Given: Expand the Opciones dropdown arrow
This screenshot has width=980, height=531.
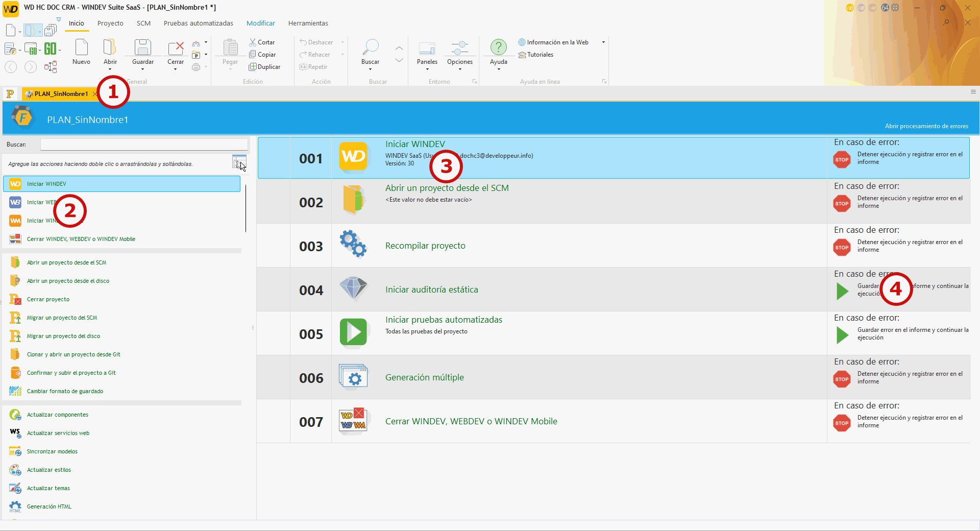Looking at the screenshot, I should point(460,69).
